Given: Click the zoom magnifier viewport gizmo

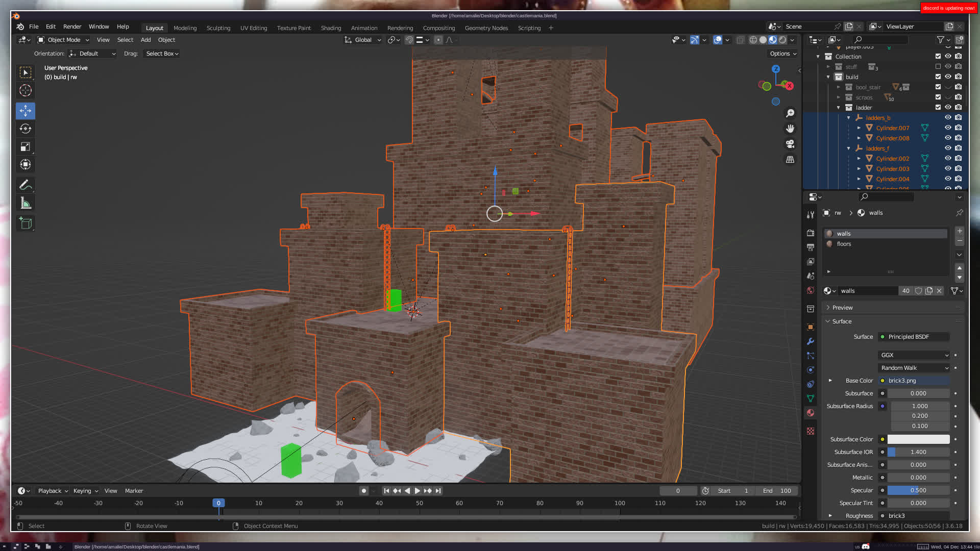Looking at the screenshot, I should click(x=790, y=113).
